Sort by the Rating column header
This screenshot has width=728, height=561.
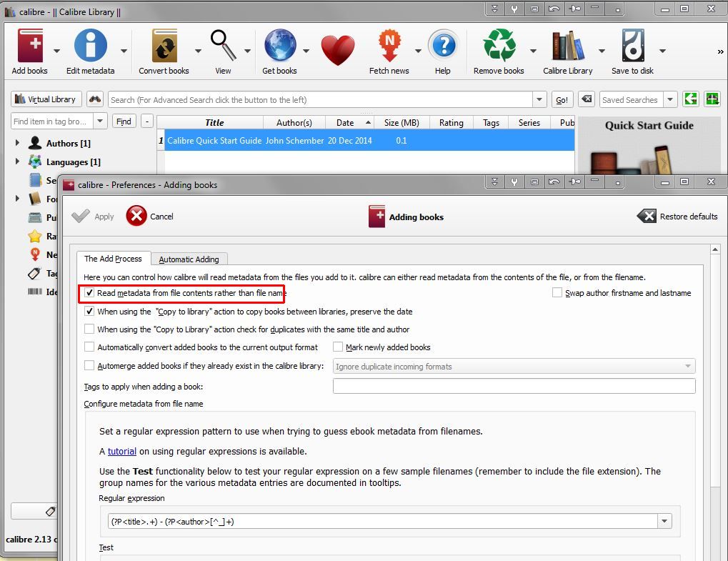tap(452, 123)
